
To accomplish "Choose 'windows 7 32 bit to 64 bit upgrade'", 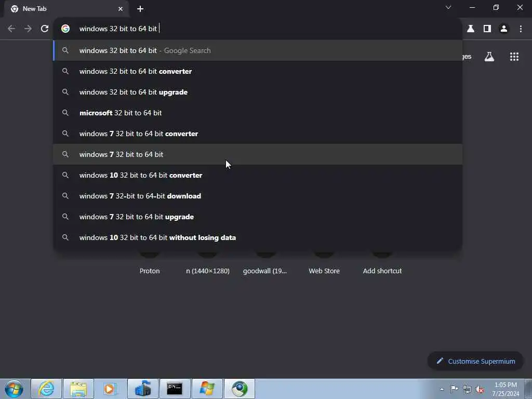I will (x=258, y=217).
